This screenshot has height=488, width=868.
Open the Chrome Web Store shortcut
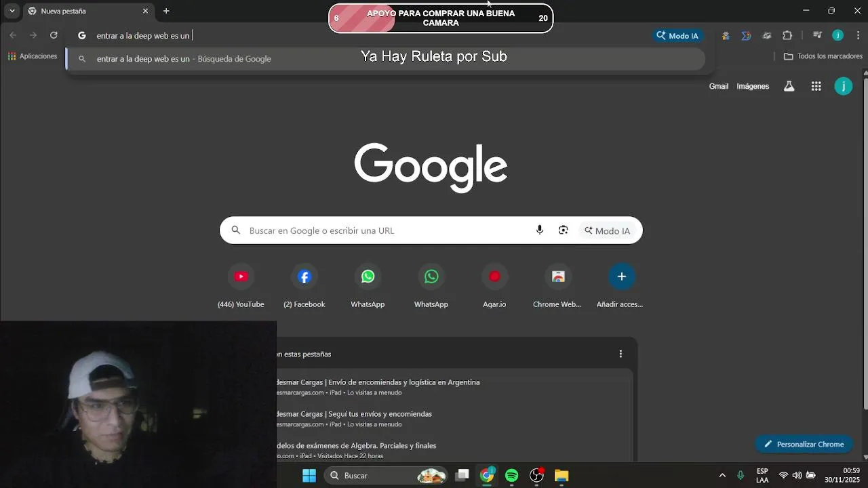557,285
